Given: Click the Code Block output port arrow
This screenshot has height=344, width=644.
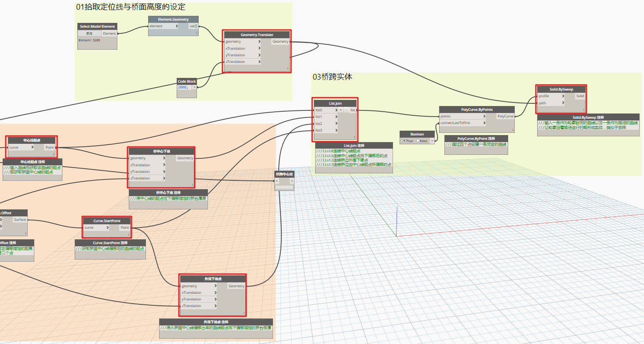Looking at the screenshot, I should [x=195, y=87].
